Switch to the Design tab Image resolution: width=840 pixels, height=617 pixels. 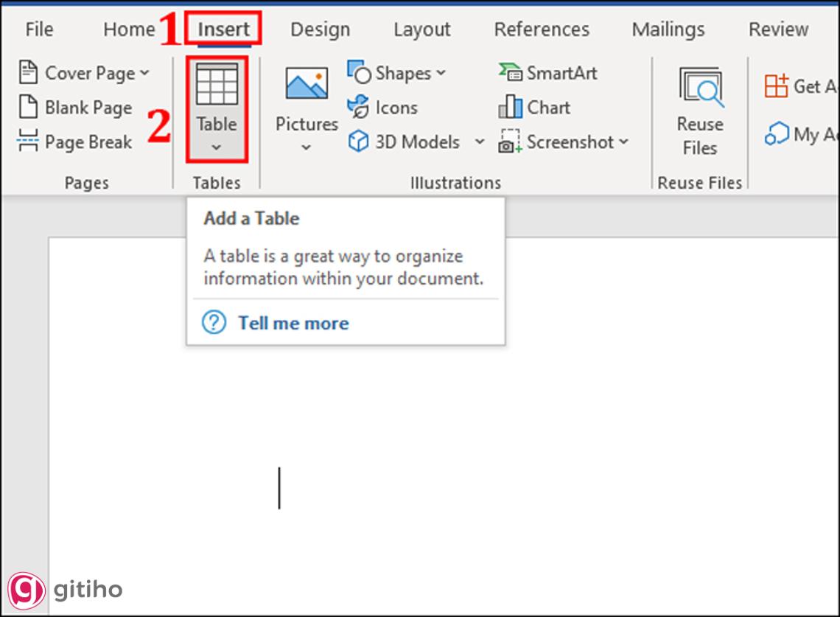pyautogui.click(x=318, y=29)
